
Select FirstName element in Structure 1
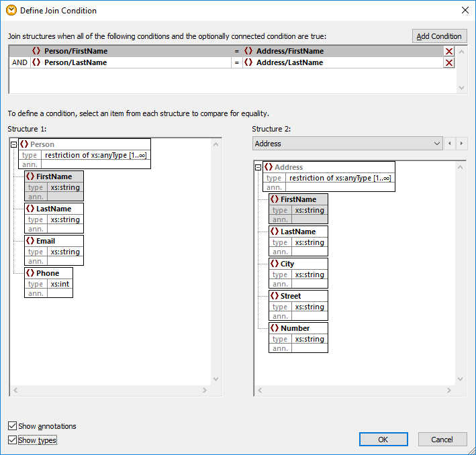pos(54,176)
